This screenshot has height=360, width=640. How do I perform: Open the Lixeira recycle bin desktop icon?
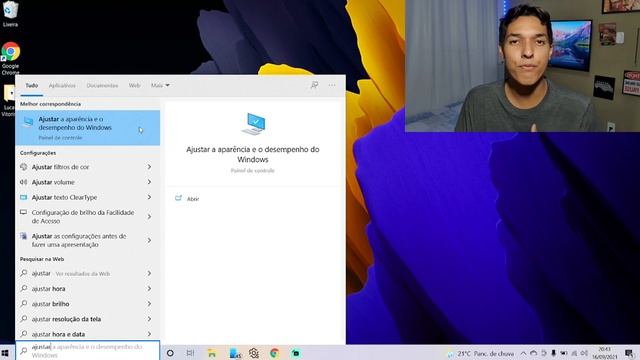(x=10, y=13)
